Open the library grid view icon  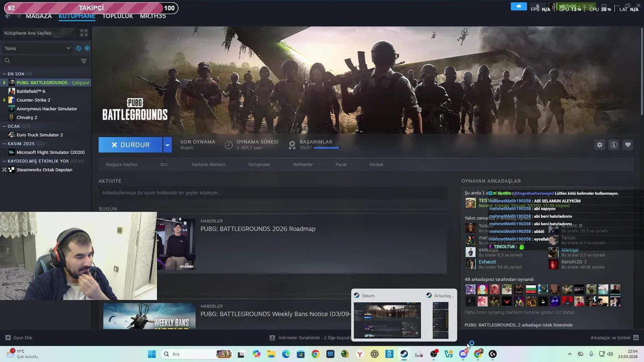click(84, 33)
